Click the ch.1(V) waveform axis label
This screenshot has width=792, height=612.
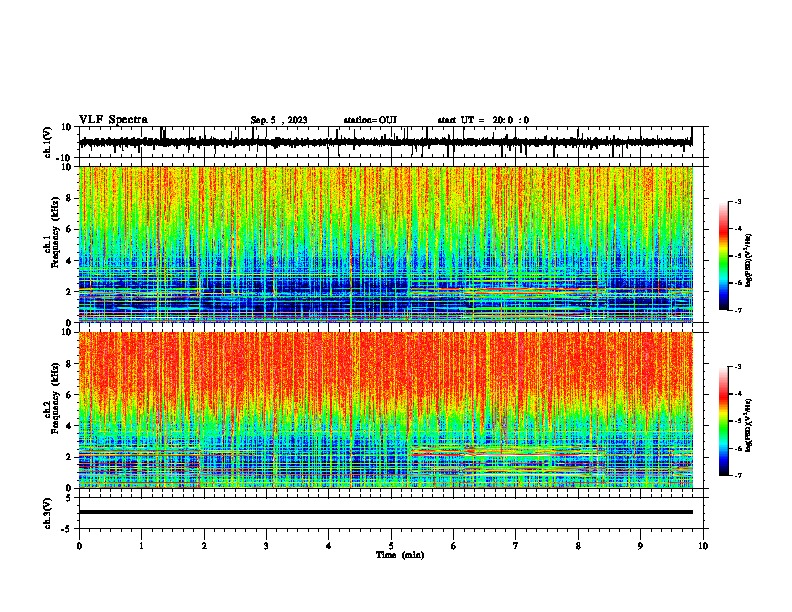(48, 142)
